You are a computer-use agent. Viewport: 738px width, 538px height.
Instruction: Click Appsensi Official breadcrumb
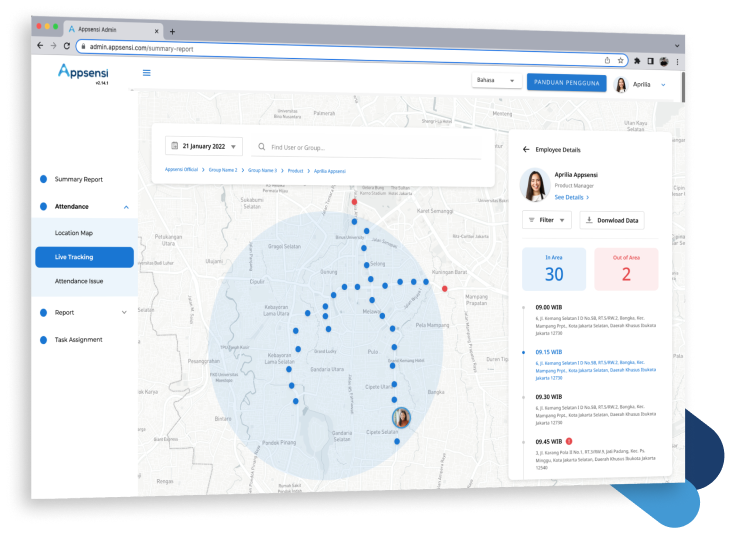tap(181, 169)
